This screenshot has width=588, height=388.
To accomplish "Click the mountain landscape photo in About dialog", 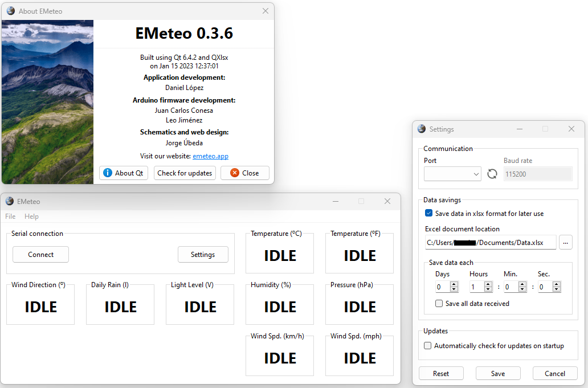I will (x=47, y=103).
